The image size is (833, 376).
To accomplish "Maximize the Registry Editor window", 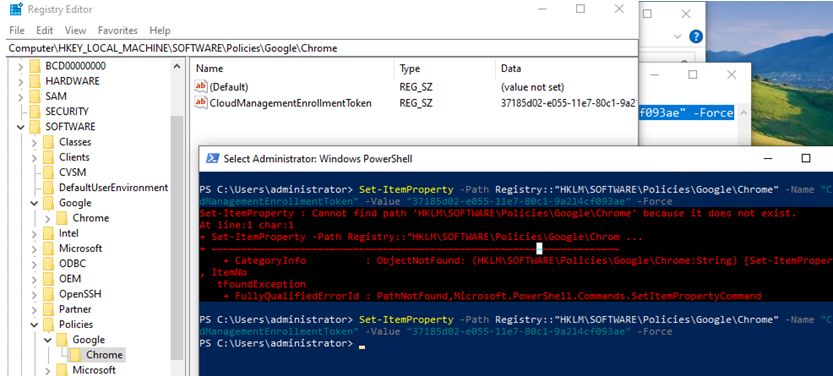I will (580, 9).
